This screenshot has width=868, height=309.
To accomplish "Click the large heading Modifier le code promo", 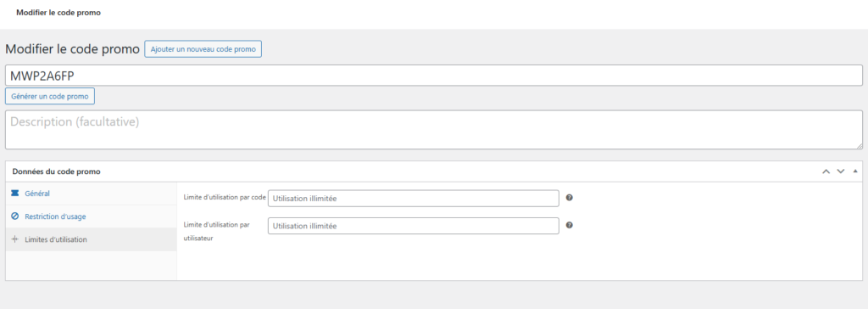I will click(73, 49).
